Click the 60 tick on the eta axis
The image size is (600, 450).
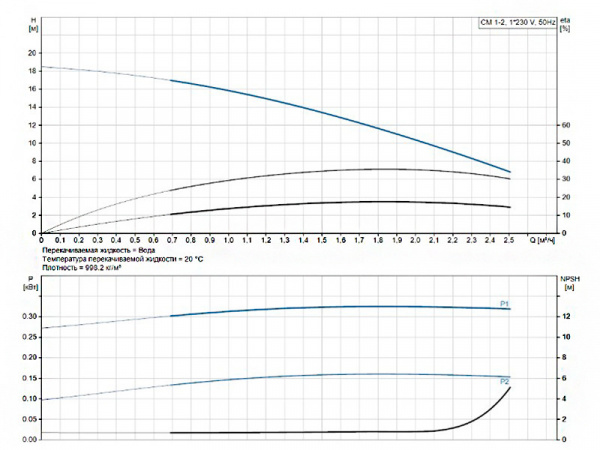pyautogui.click(x=565, y=125)
